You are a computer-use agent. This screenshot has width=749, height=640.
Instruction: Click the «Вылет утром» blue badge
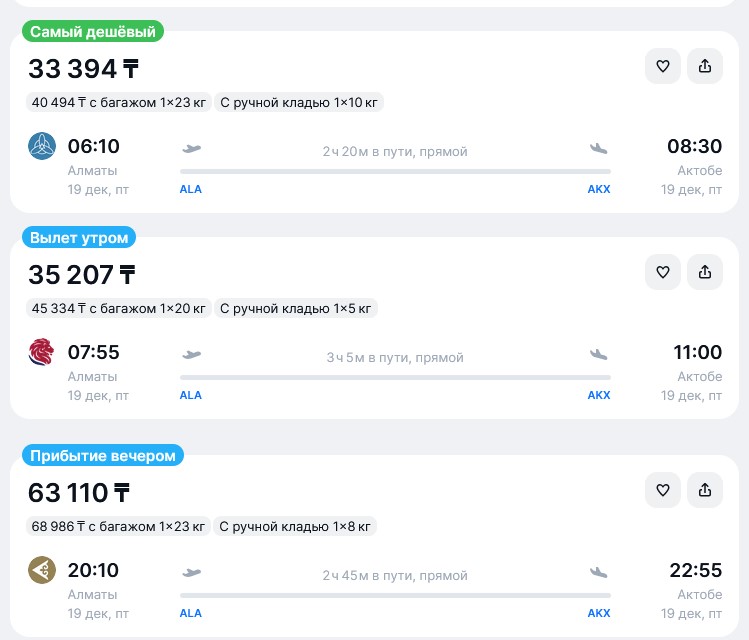79,238
